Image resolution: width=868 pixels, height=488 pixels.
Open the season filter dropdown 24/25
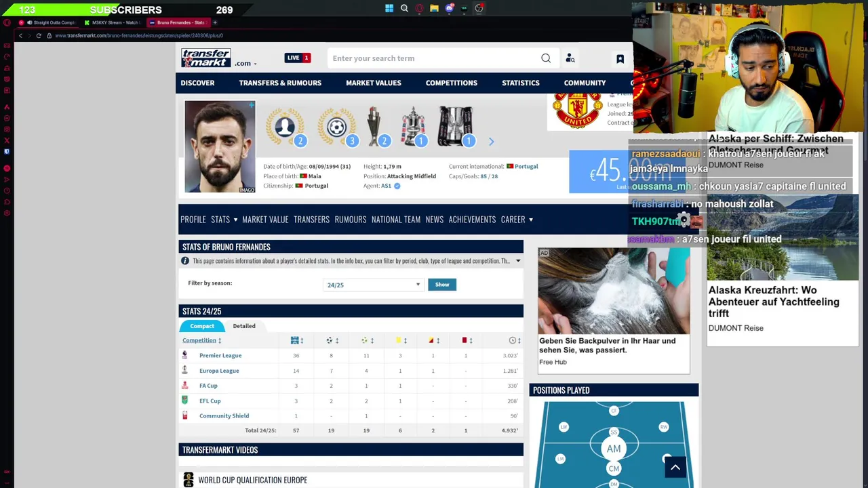click(373, 285)
